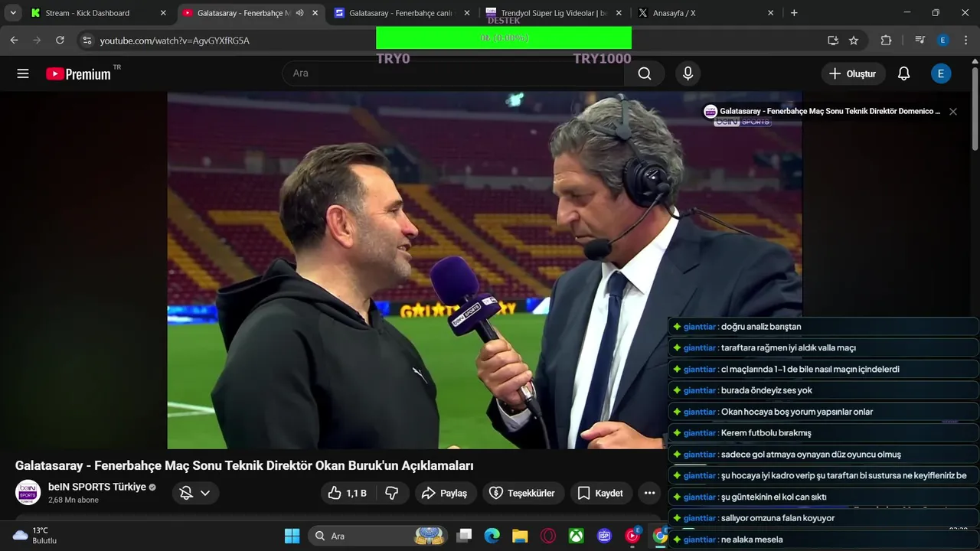Viewport: 980px width, 551px height.
Task: Bookmark this page with star icon
Action: click(x=854, y=41)
